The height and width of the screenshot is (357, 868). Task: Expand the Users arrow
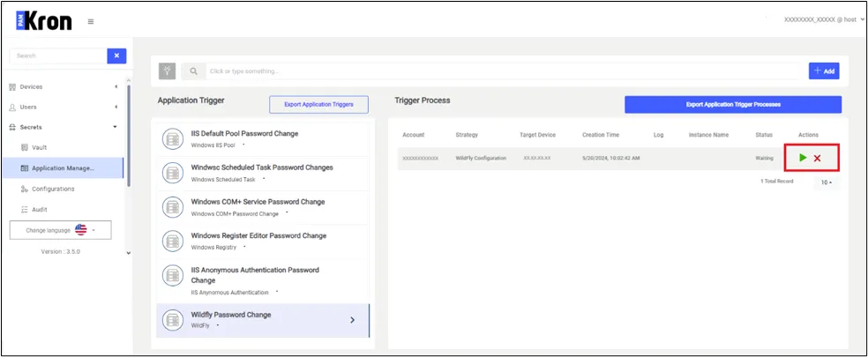pos(116,107)
